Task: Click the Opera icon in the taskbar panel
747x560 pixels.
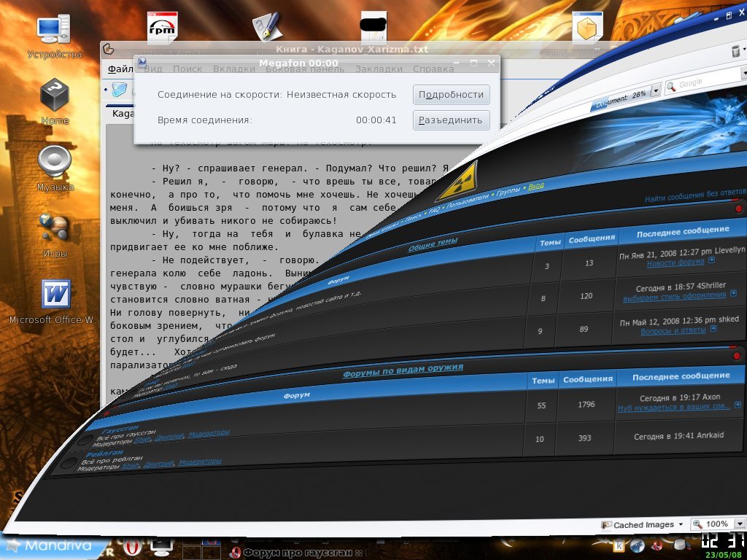Action: point(133,545)
